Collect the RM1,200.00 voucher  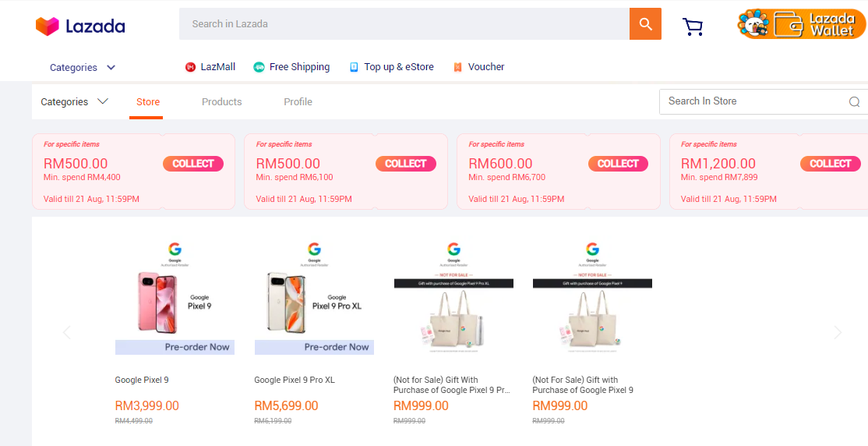pyautogui.click(x=830, y=164)
